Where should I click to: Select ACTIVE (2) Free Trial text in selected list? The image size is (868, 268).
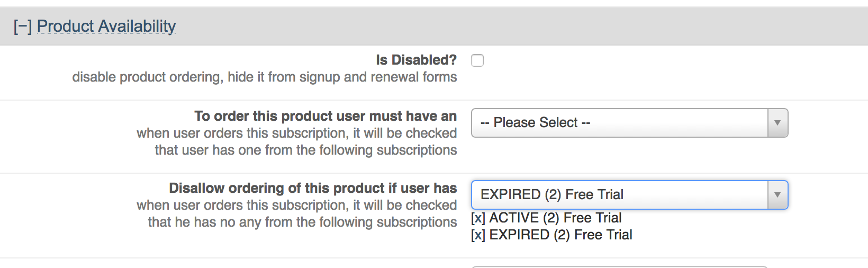click(555, 218)
